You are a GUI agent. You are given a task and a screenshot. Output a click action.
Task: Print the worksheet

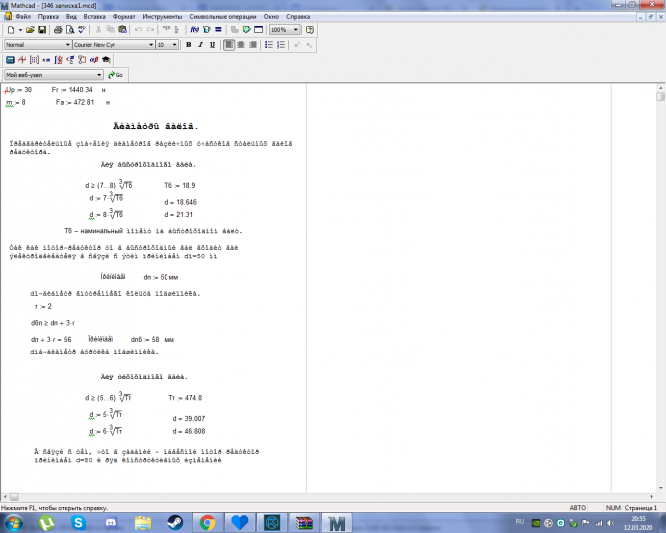pyautogui.click(x=58, y=30)
